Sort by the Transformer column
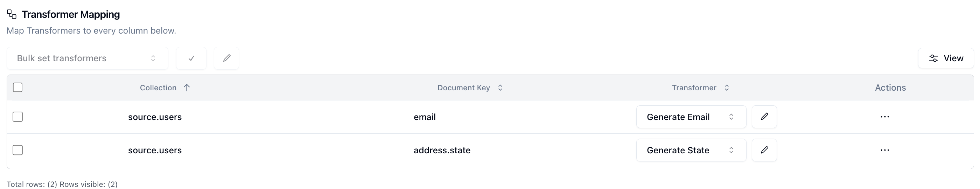Screen dimensions: 980x189 [x=700, y=88]
